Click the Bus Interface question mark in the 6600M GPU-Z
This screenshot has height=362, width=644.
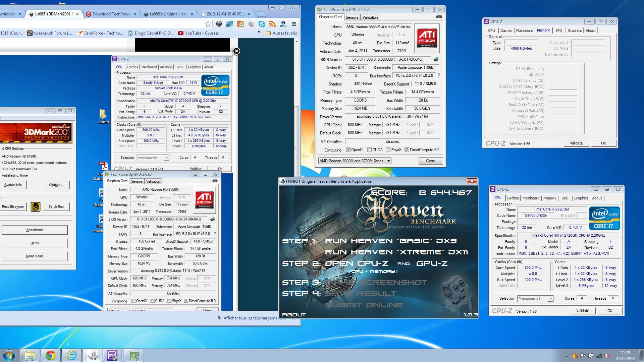pos(438,75)
